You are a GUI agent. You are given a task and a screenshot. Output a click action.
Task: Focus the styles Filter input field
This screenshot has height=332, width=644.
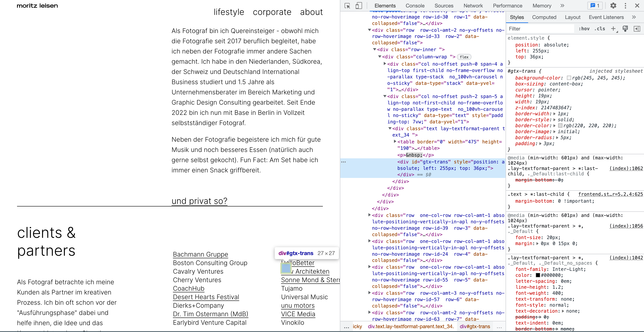tap(540, 29)
